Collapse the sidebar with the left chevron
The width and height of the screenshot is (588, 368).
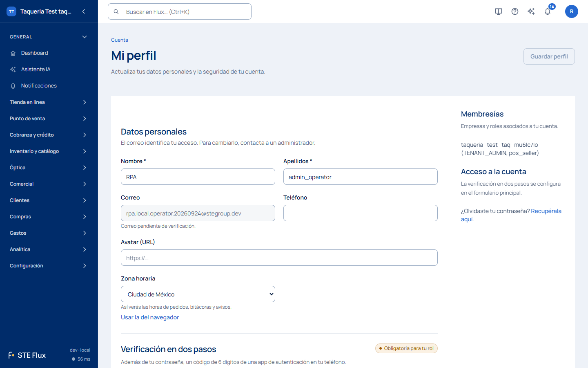[84, 11]
